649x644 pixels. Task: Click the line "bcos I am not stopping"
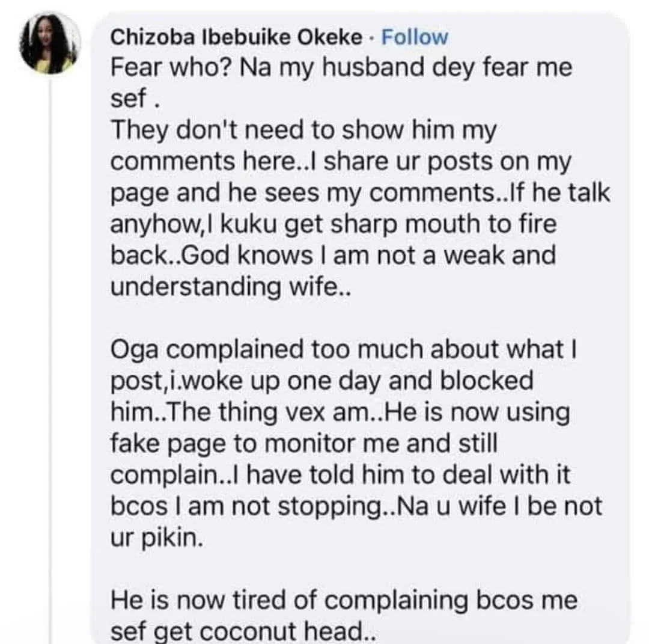pyautogui.click(x=356, y=506)
